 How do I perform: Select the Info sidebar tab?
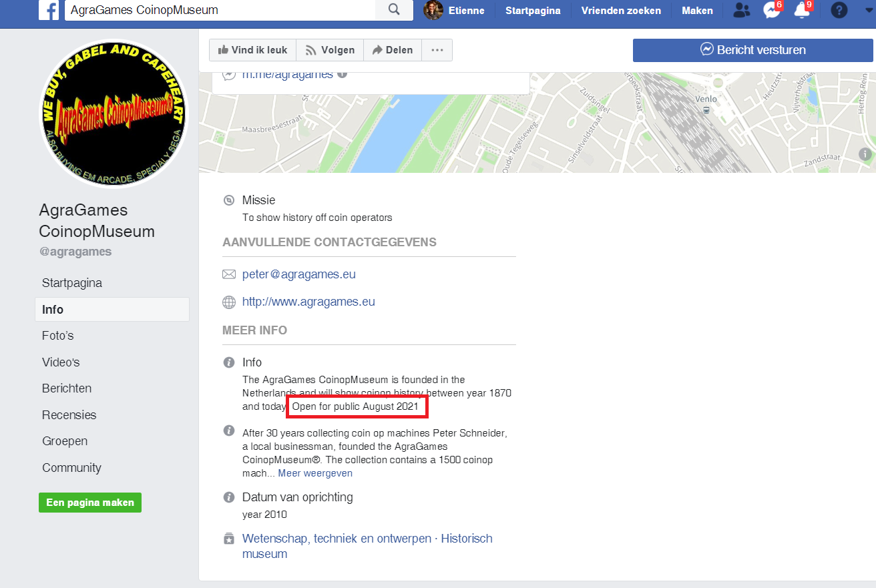click(112, 310)
